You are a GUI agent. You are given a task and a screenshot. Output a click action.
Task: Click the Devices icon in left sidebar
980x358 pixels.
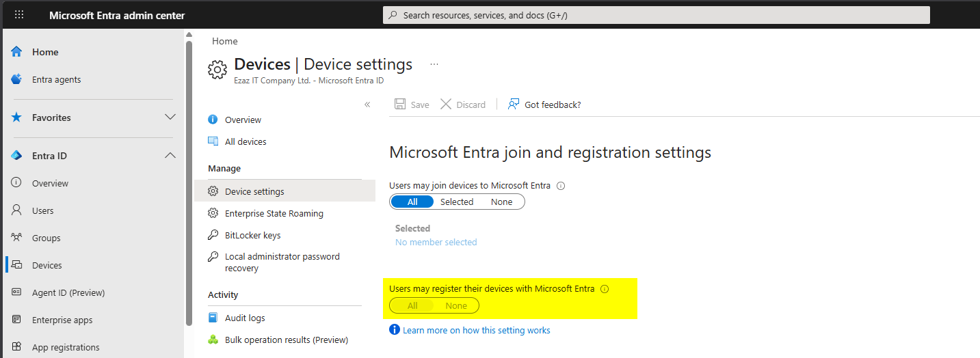tap(17, 265)
